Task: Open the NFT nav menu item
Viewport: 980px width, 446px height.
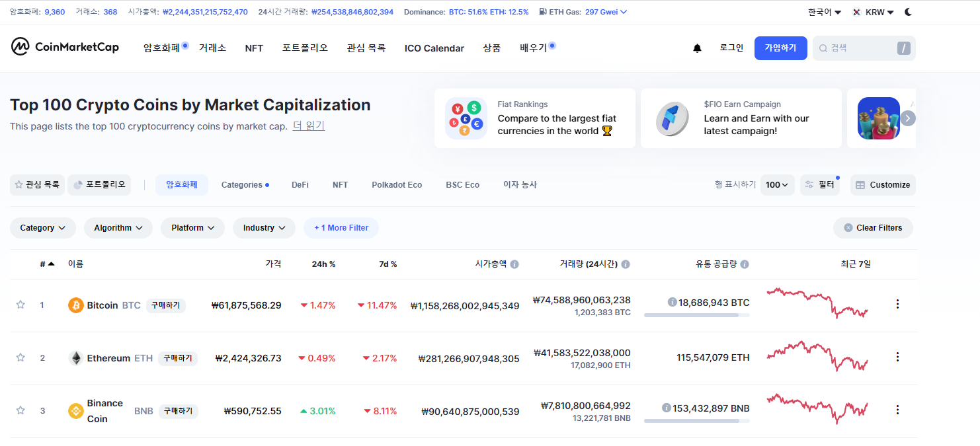Action: click(x=254, y=48)
